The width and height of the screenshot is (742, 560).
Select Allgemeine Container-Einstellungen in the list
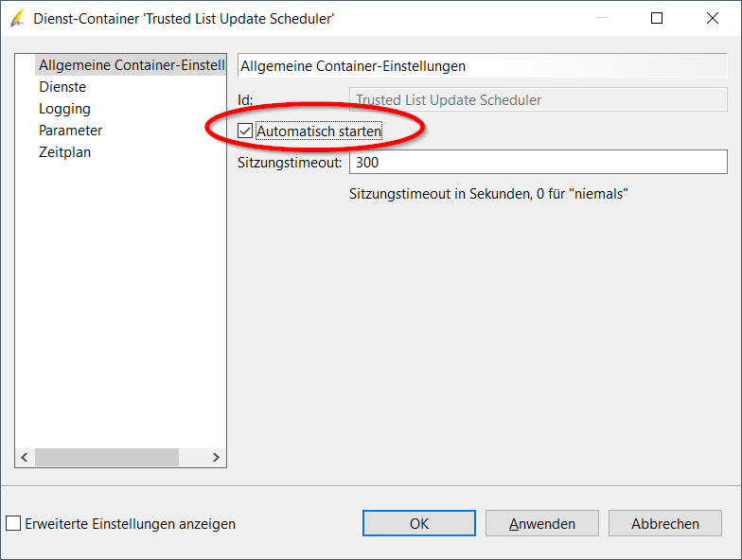tap(131, 65)
